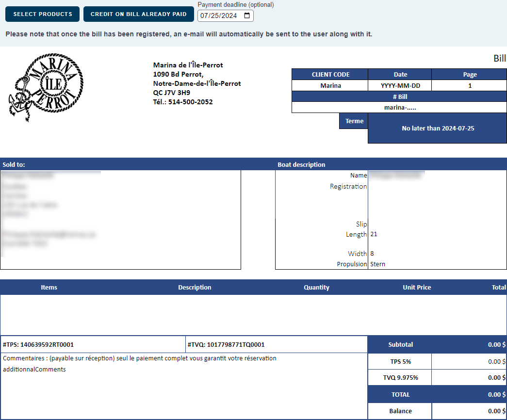
Task: Click the Quantity column header
Action: point(316,288)
